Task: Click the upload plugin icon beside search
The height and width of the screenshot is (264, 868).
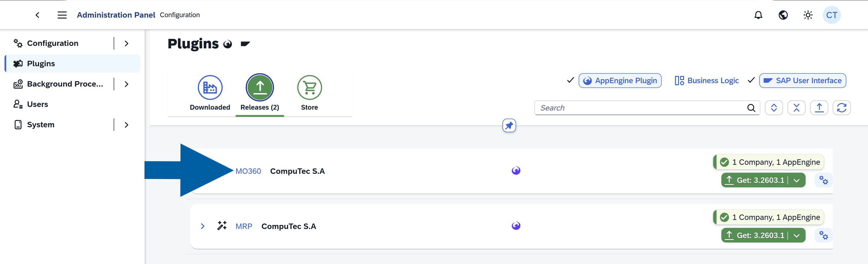Action: click(819, 107)
